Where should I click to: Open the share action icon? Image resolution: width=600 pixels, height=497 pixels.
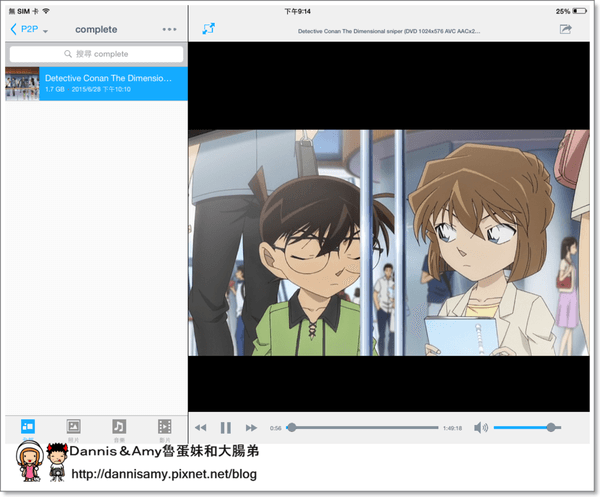coord(566,29)
